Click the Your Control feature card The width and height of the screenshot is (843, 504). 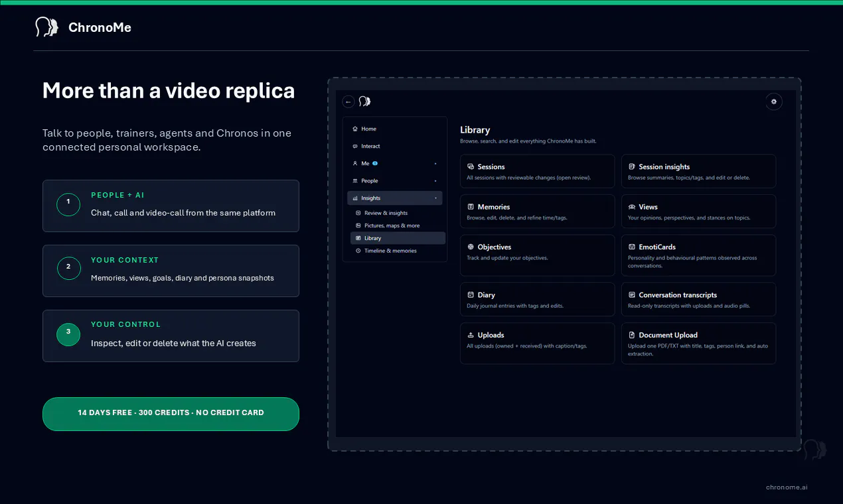pyautogui.click(x=171, y=336)
